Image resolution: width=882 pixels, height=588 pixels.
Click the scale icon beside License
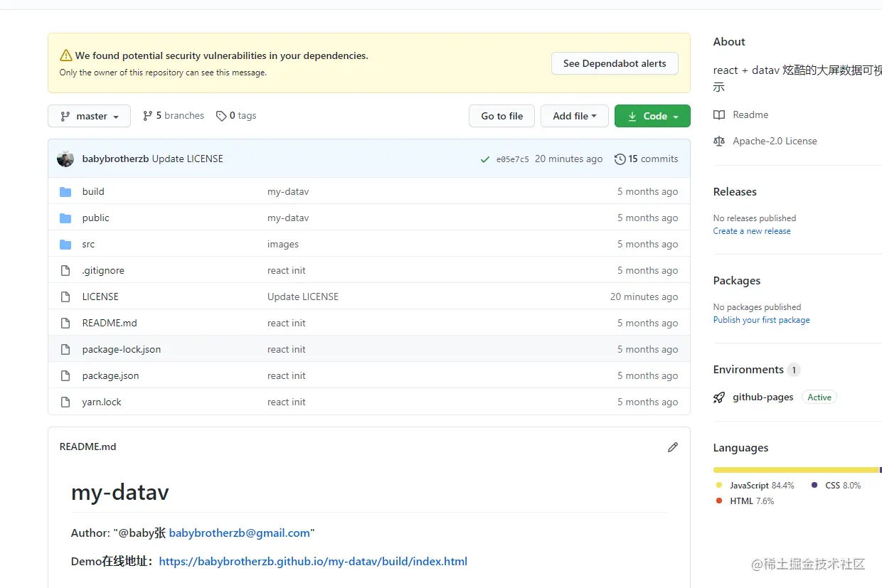pyautogui.click(x=719, y=141)
